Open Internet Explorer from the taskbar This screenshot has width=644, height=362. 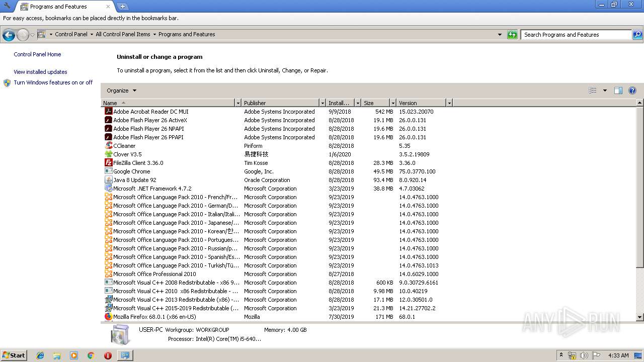pos(40,355)
